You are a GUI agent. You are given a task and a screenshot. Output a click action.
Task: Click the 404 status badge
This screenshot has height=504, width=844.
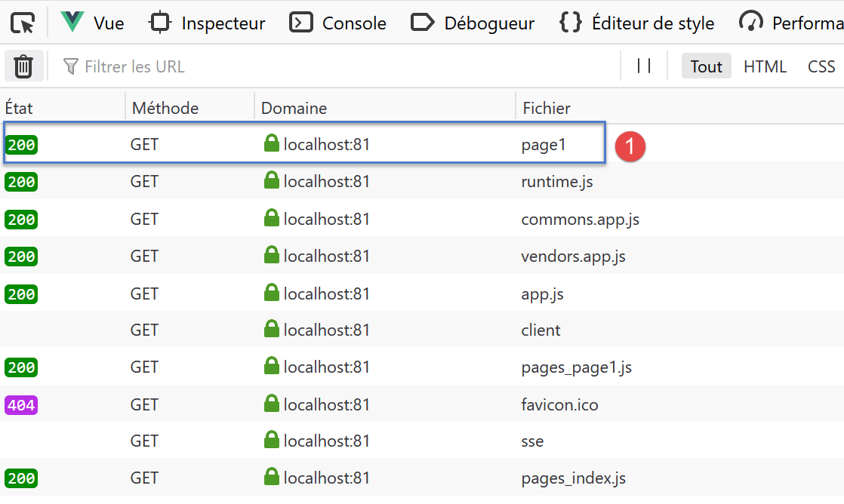pos(21,405)
